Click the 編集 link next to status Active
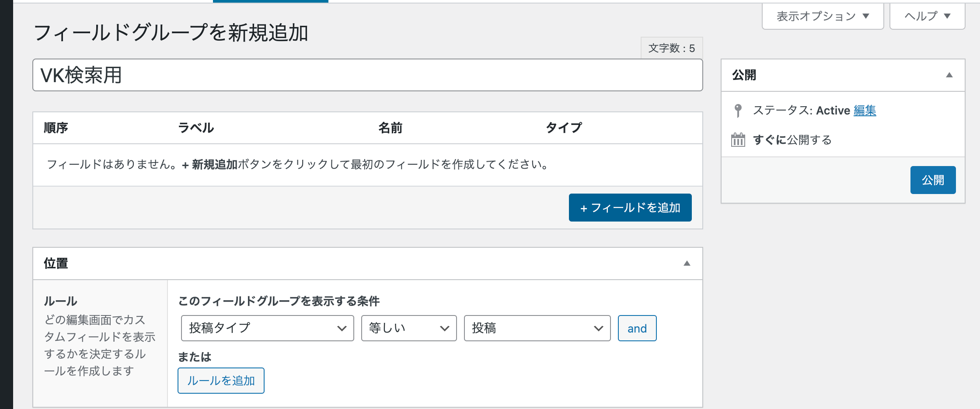Viewport: 980px width, 409px height. tap(865, 111)
